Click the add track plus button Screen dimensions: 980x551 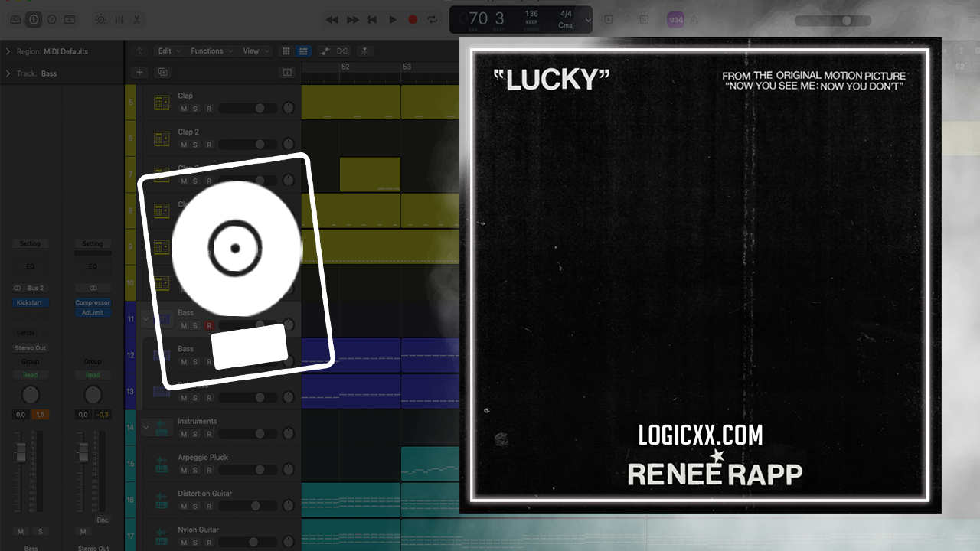(139, 72)
